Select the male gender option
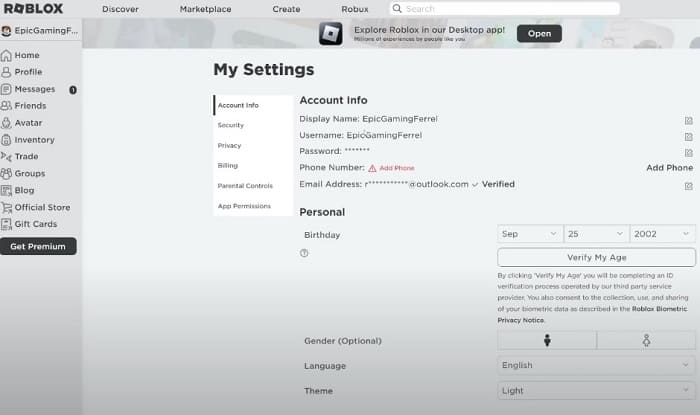700x415 pixels. pos(547,340)
